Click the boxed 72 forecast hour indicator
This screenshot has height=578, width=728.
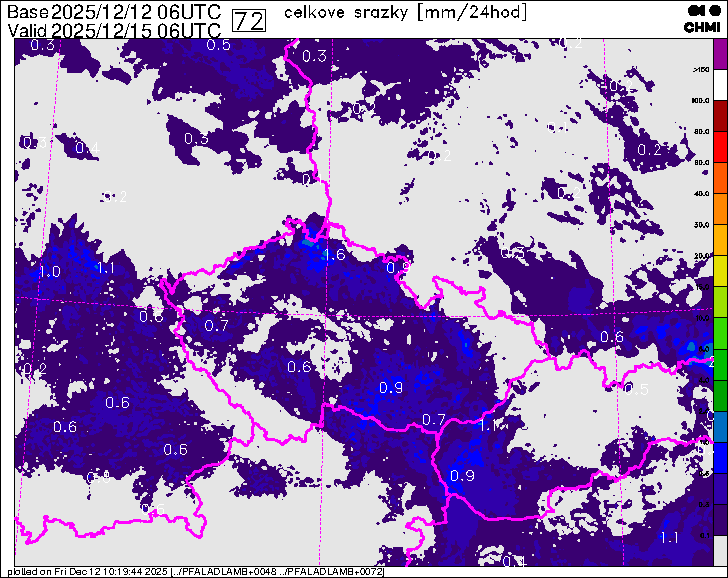point(248,21)
